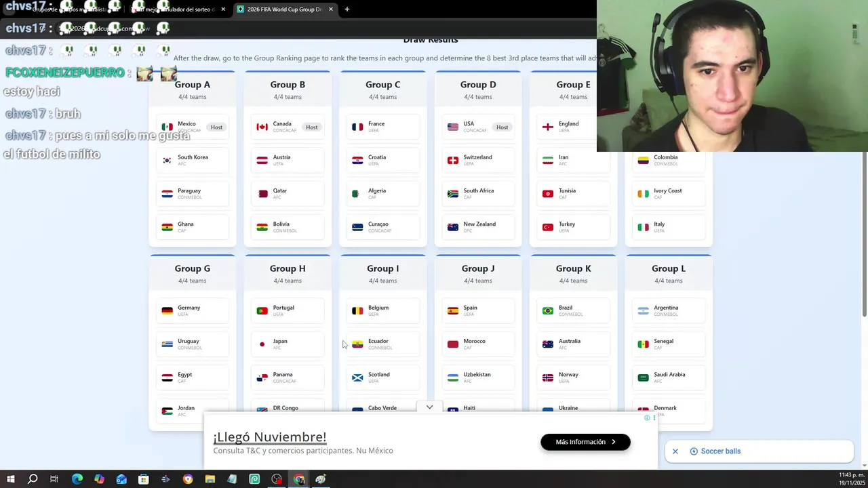
Task: Click Belgium flag in Group I
Action: tap(357, 310)
